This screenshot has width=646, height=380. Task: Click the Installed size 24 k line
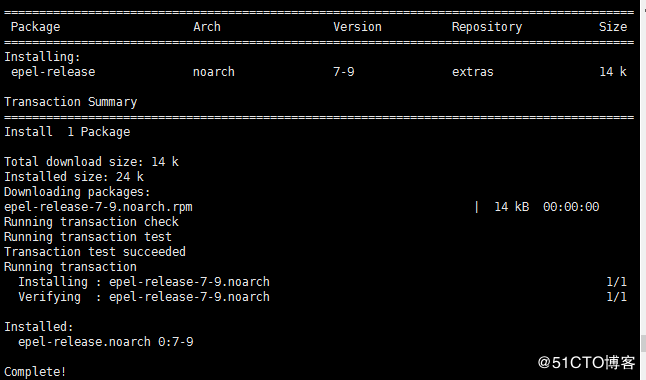pos(74,177)
